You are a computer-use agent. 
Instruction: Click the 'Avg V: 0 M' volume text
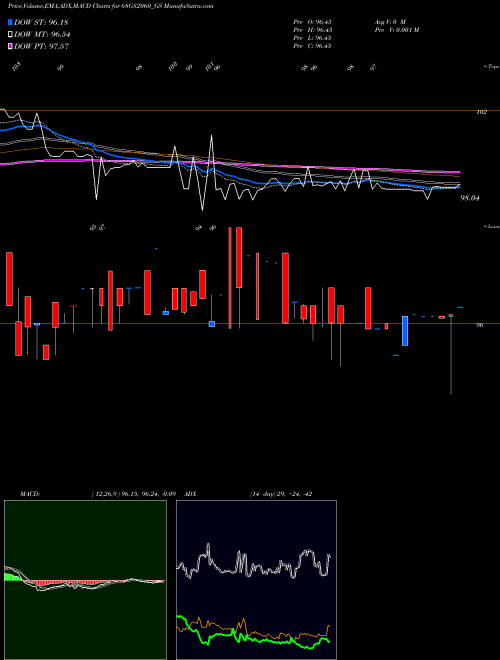[x=390, y=21]
